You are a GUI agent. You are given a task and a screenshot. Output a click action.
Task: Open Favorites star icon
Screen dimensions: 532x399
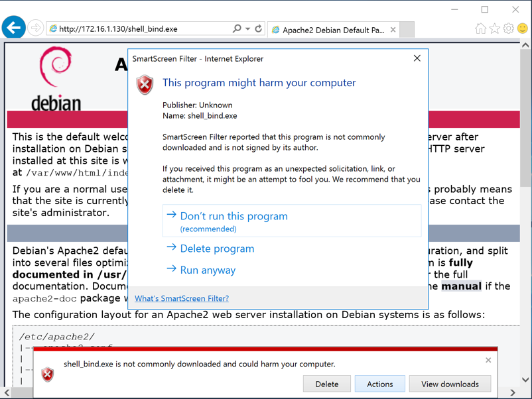(495, 28)
